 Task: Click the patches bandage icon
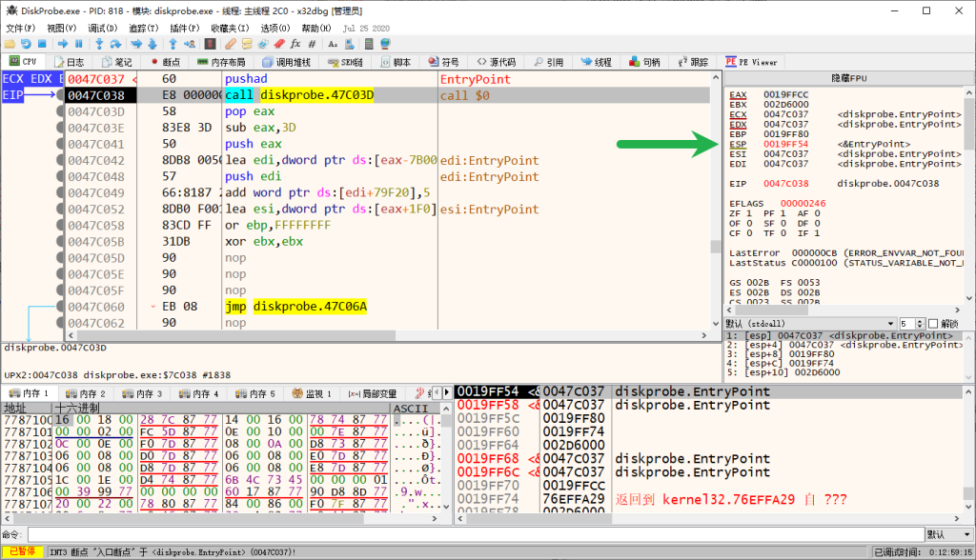coord(231,44)
